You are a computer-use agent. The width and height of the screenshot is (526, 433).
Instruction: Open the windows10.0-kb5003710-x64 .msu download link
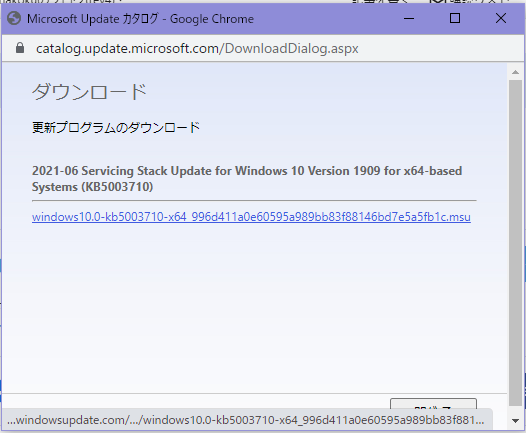tap(251, 217)
